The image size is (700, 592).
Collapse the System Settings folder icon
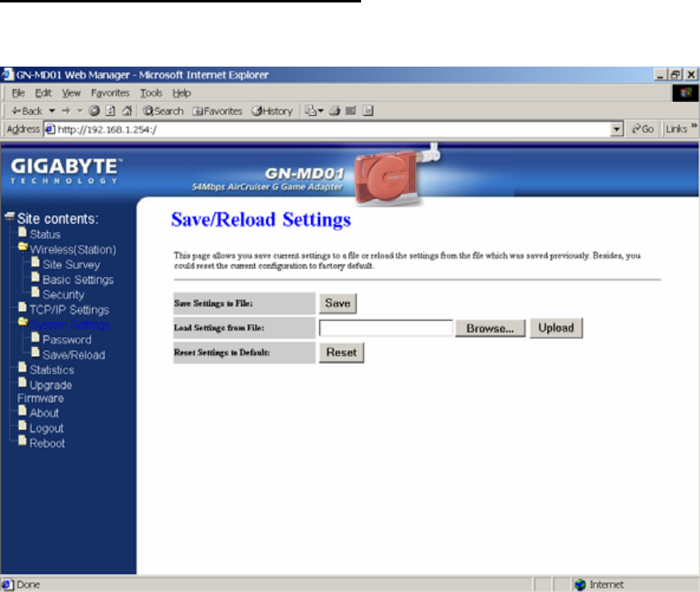coord(23,321)
